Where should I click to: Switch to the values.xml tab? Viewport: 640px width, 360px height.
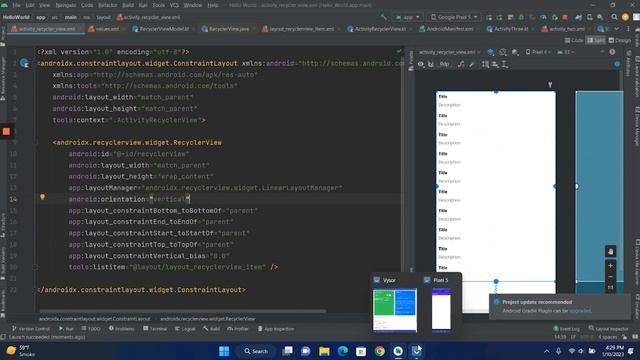pos(104,29)
